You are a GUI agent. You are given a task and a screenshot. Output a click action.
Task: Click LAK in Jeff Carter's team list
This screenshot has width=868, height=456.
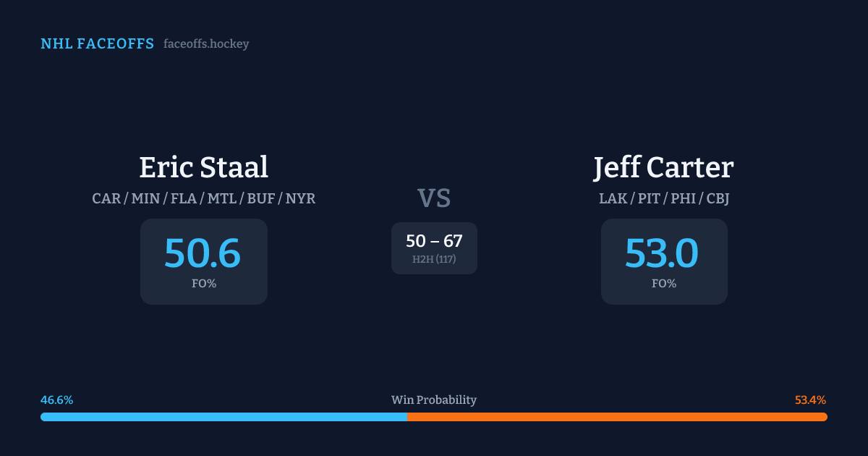pyautogui.click(x=613, y=198)
